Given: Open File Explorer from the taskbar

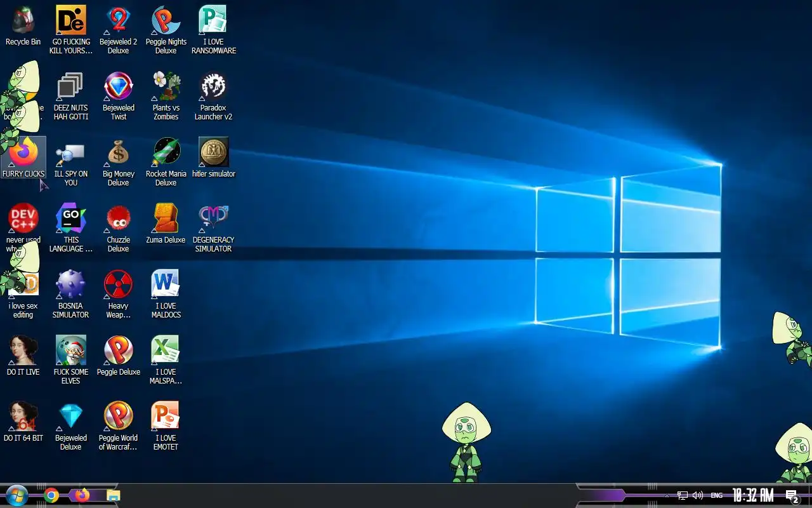Looking at the screenshot, I should click(x=113, y=495).
